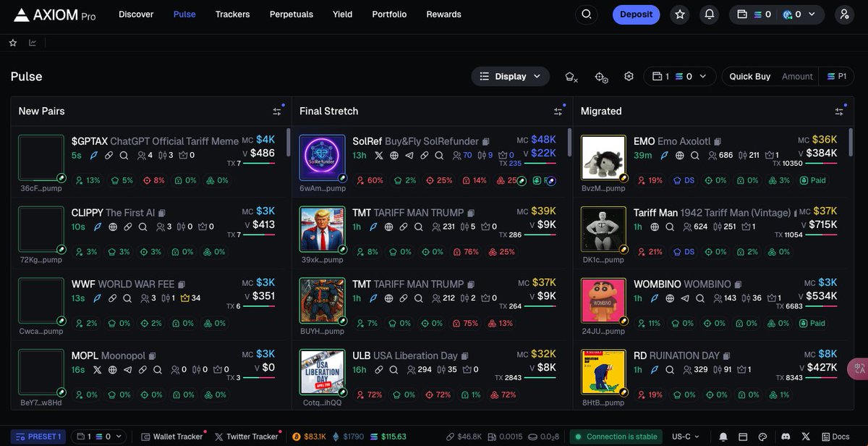Switch to the Trackers tab

click(x=232, y=14)
